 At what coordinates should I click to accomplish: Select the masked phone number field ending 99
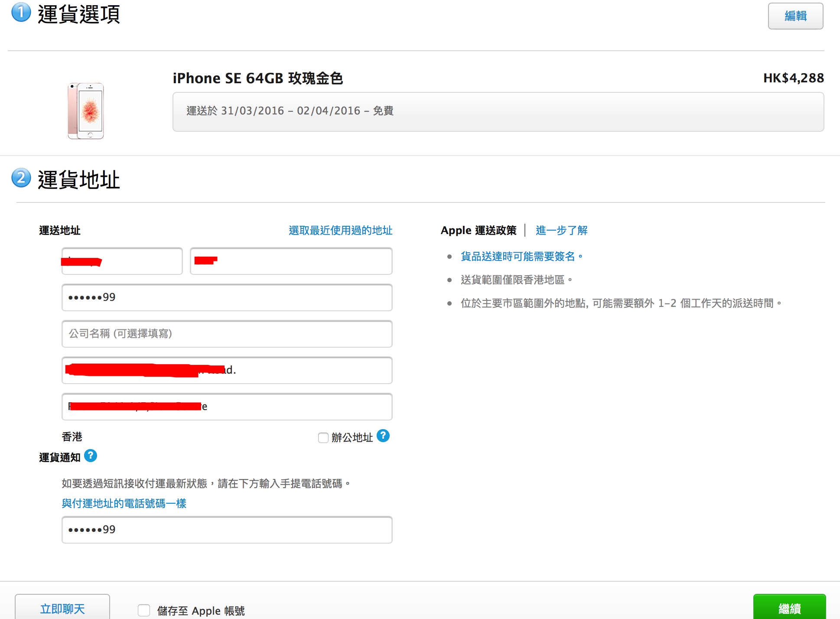point(226,297)
